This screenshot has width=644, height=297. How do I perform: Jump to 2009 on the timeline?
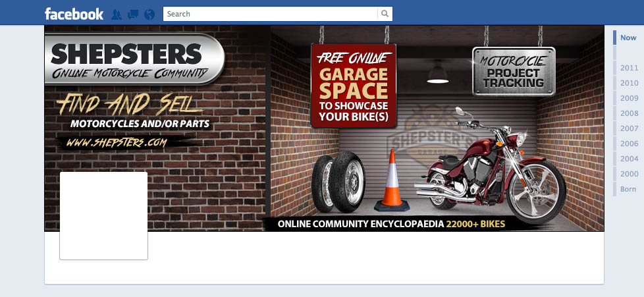(629, 98)
